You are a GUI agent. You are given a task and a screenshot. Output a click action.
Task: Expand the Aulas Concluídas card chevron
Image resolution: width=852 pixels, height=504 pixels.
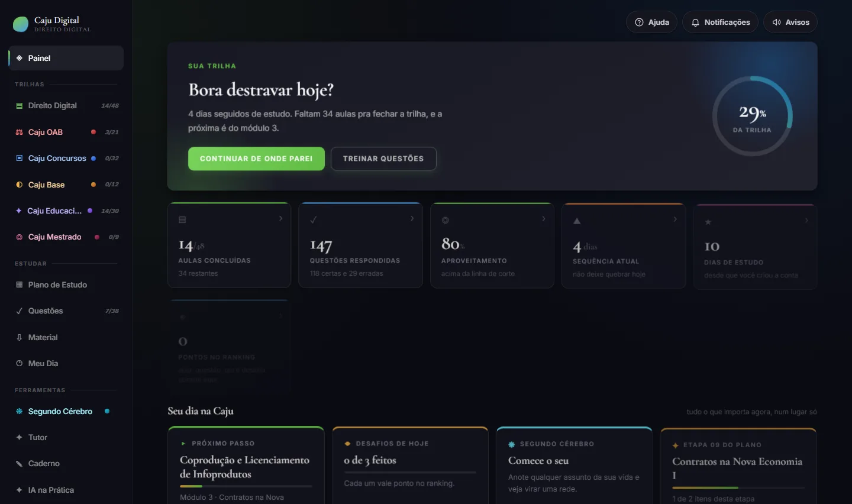click(280, 218)
